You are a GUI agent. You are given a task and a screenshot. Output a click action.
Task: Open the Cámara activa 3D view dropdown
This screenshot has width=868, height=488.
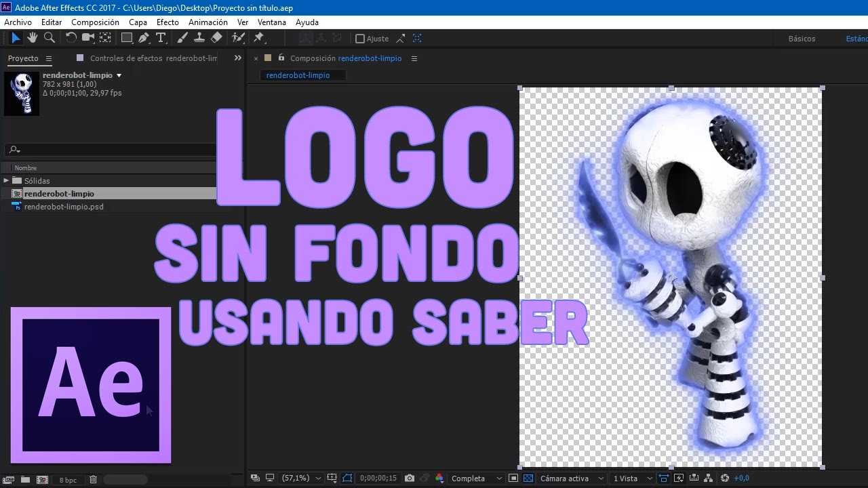pyautogui.click(x=572, y=478)
